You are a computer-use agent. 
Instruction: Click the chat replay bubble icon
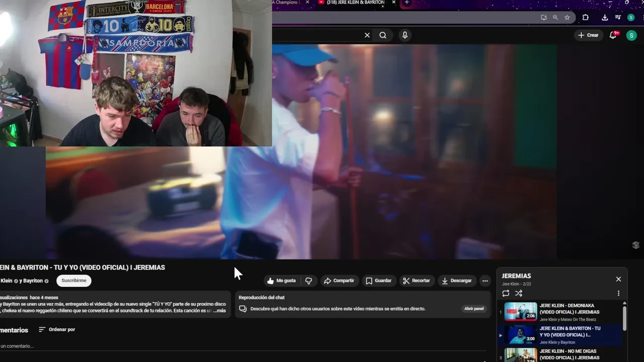243,309
